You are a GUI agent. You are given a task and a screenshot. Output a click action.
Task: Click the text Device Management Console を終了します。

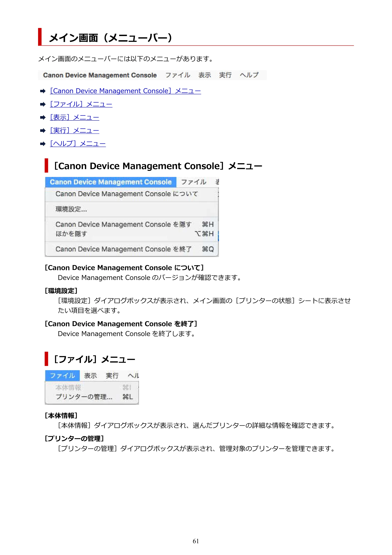pos(127,334)
